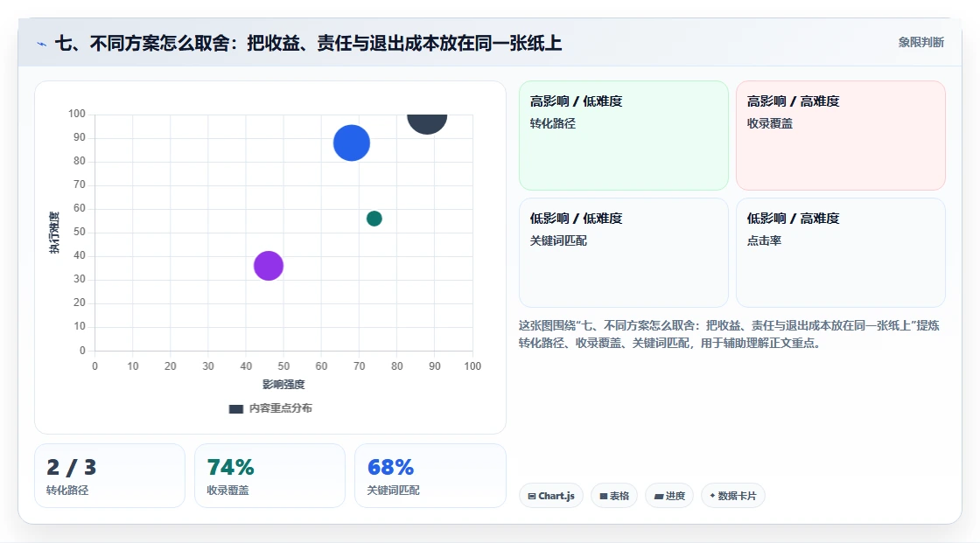Select the teal bubble on the chart
This screenshot has height=543, width=980.
[x=374, y=218]
